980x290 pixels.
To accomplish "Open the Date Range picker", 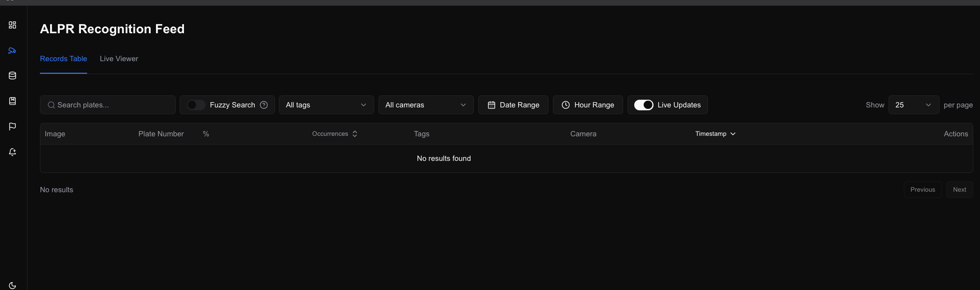I will pyautogui.click(x=513, y=105).
